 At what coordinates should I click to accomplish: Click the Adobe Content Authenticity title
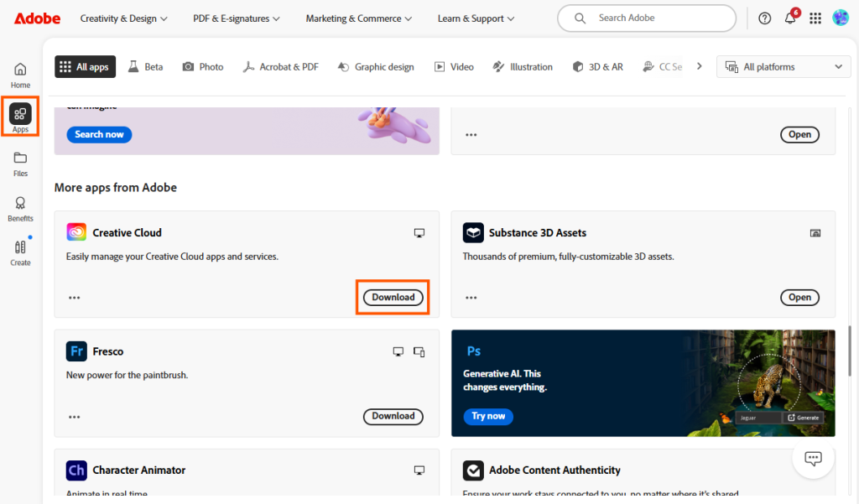[554, 470]
